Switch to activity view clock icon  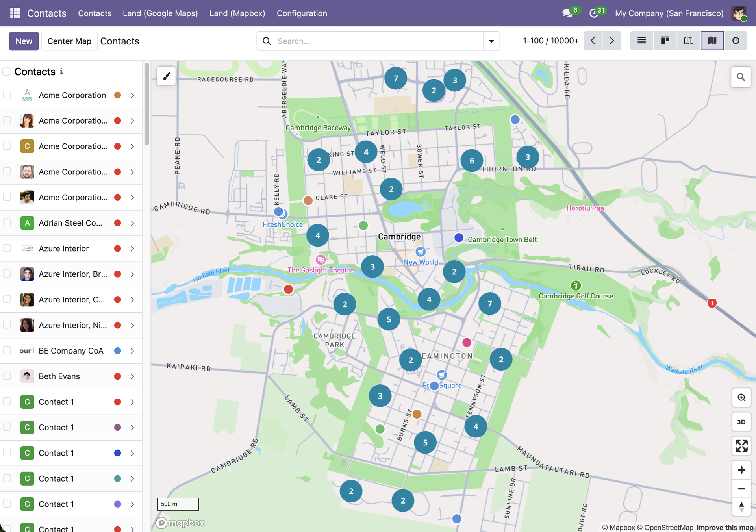[x=736, y=41]
